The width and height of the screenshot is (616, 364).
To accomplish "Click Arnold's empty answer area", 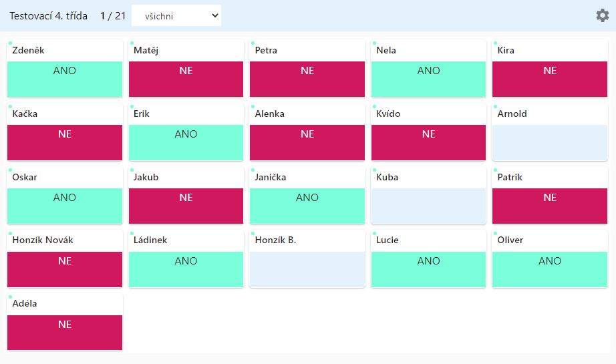I will (550, 142).
